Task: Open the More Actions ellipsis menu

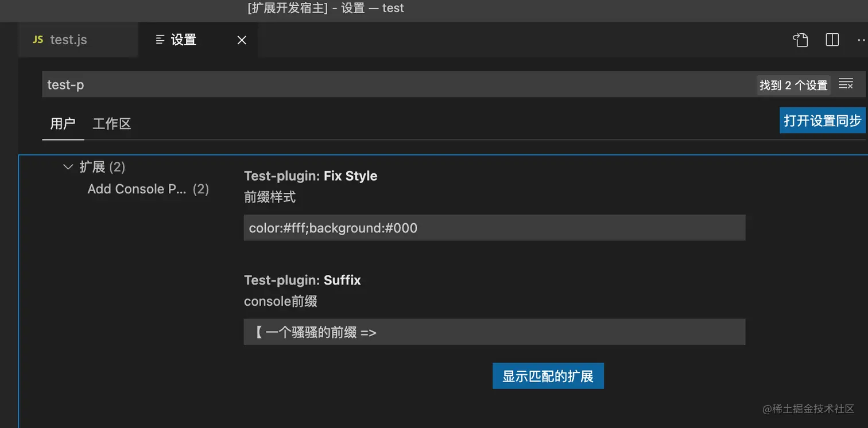Action: [861, 40]
